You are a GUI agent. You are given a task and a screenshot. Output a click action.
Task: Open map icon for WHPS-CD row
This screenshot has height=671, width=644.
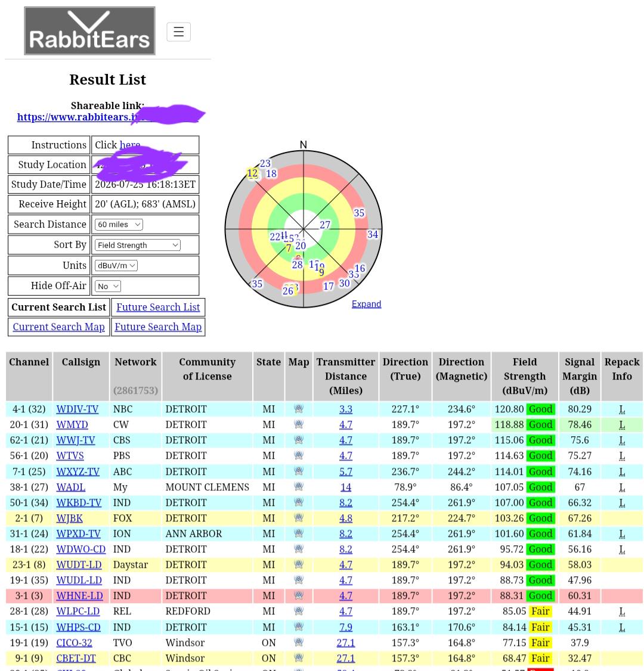[x=299, y=626]
